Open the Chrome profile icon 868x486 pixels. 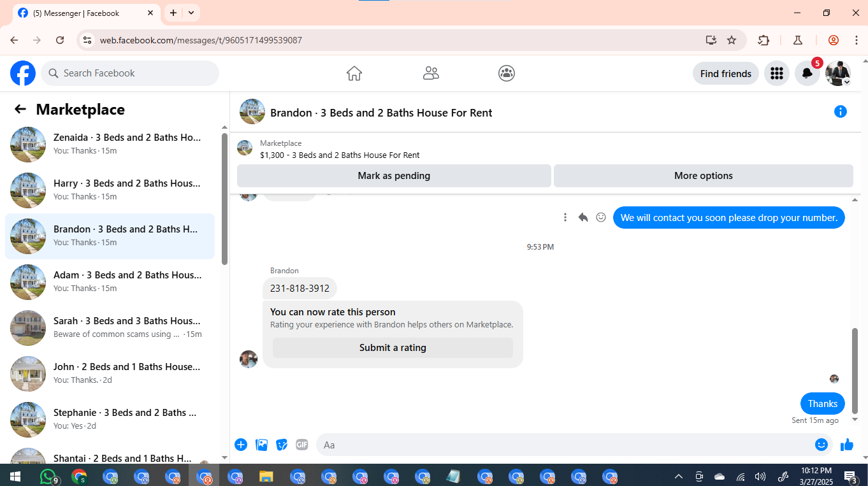[x=834, y=40]
